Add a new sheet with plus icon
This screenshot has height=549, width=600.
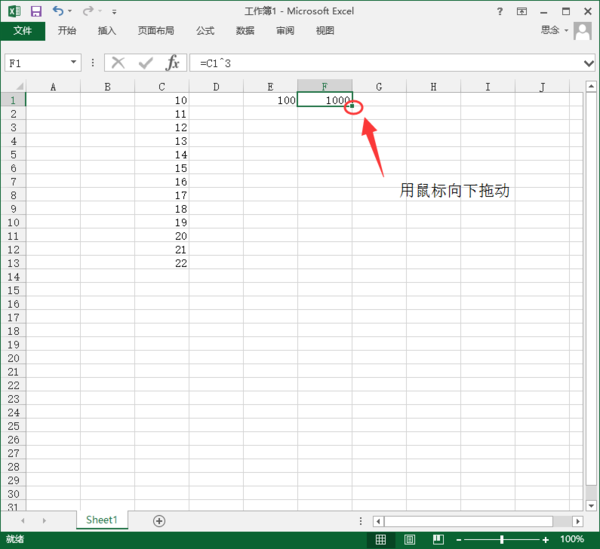159,521
